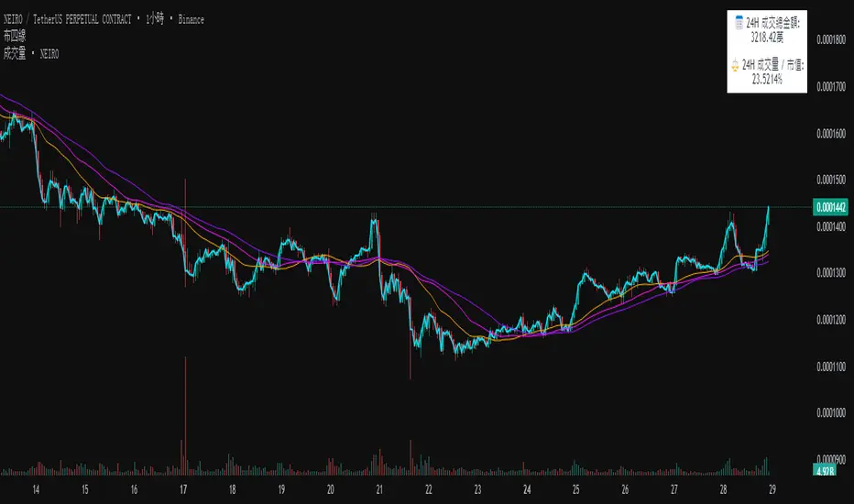Click date 21 on the time axis
The height and width of the screenshot is (504, 854).
(379, 490)
